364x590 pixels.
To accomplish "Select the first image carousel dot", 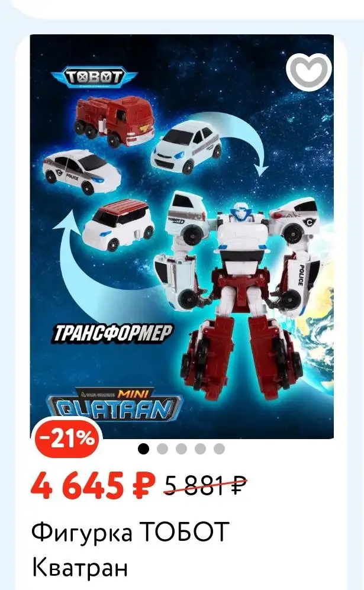I will click(143, 449).
